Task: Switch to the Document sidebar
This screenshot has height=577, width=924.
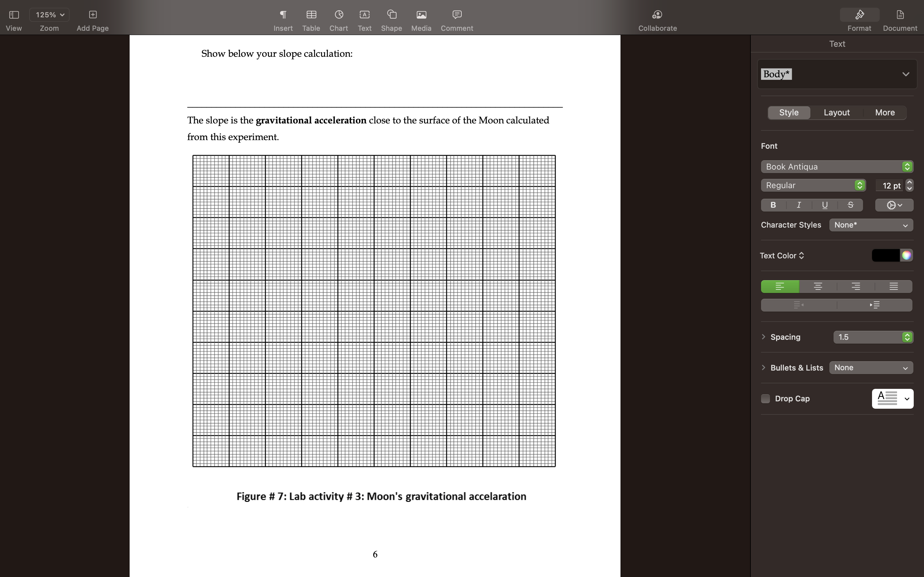Action: pyautogui.click(x=900, y=18)
